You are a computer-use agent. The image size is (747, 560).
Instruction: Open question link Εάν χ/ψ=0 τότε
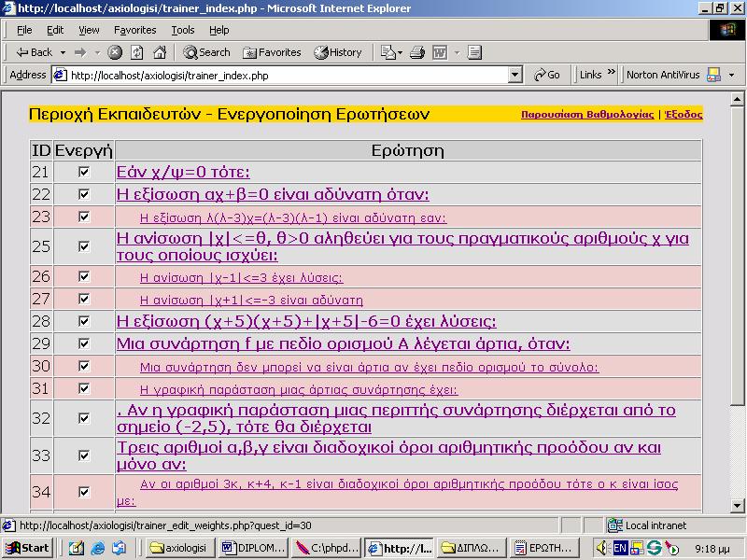pos(183,172)
